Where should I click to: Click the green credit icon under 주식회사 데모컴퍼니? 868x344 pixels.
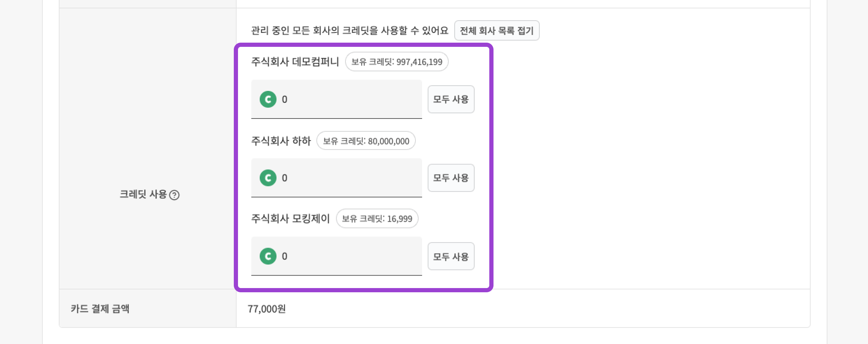tap(268, 99)
